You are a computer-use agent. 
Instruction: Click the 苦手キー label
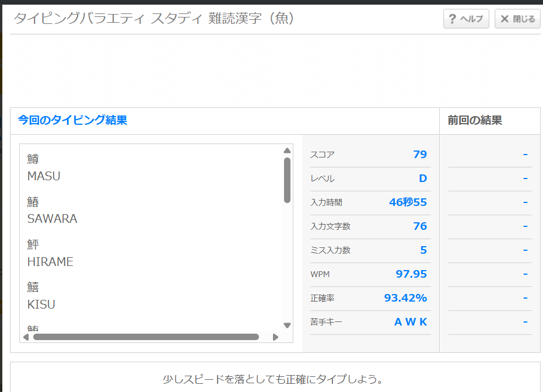pos(326,322)
